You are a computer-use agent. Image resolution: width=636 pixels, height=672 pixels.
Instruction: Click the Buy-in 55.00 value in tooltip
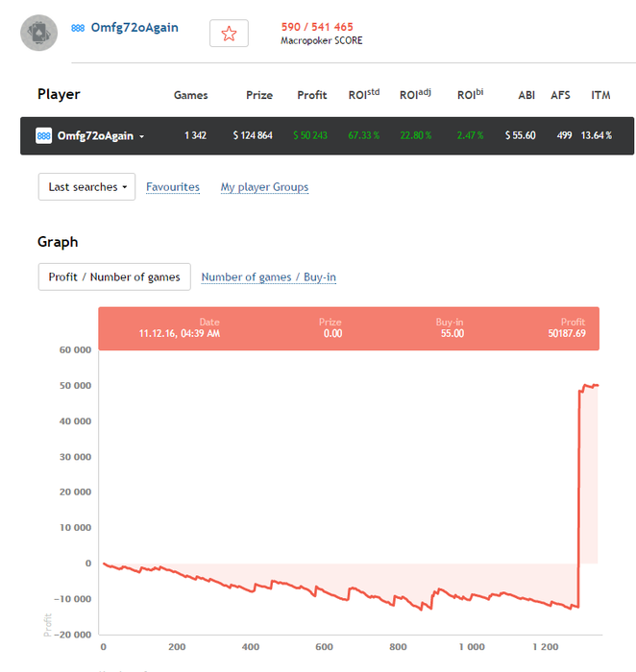click(453, 333)
